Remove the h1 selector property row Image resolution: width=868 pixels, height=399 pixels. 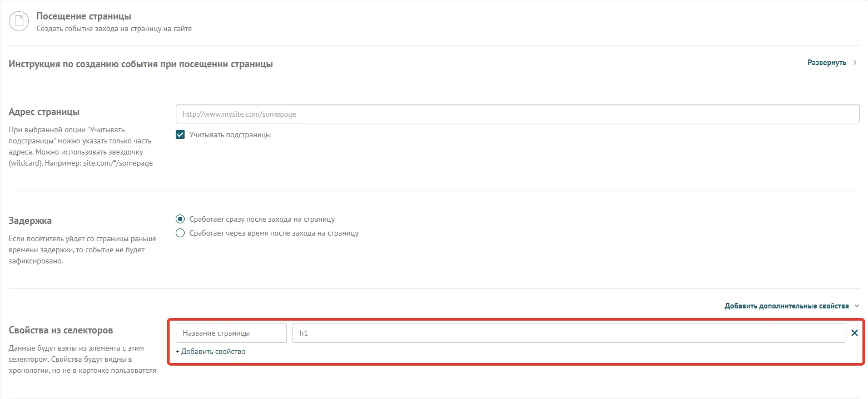click(855, 333)
